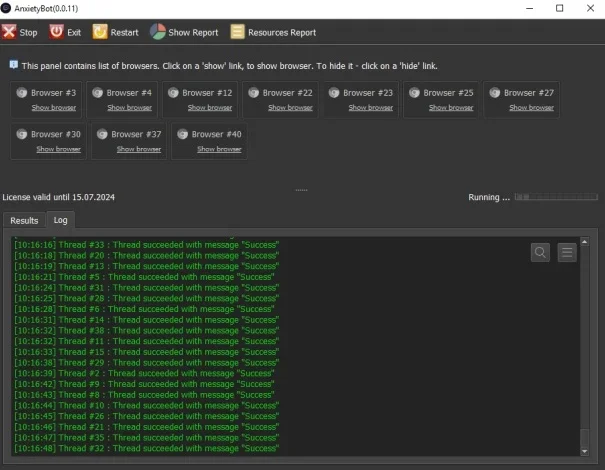Switch to the Results tab
This screenshot has height=470, width=605.
point(24,221)
